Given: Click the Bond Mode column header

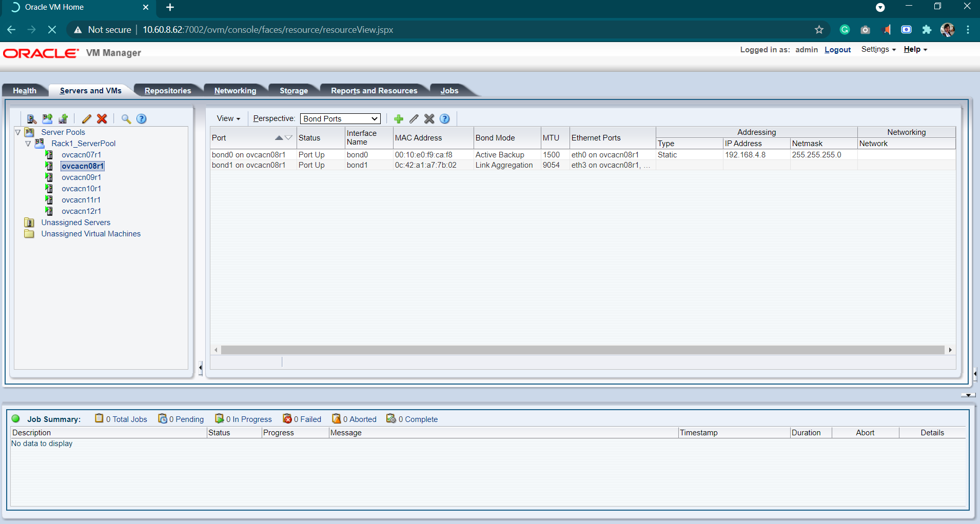Looking at the screenshot, I should pos(506,138).
